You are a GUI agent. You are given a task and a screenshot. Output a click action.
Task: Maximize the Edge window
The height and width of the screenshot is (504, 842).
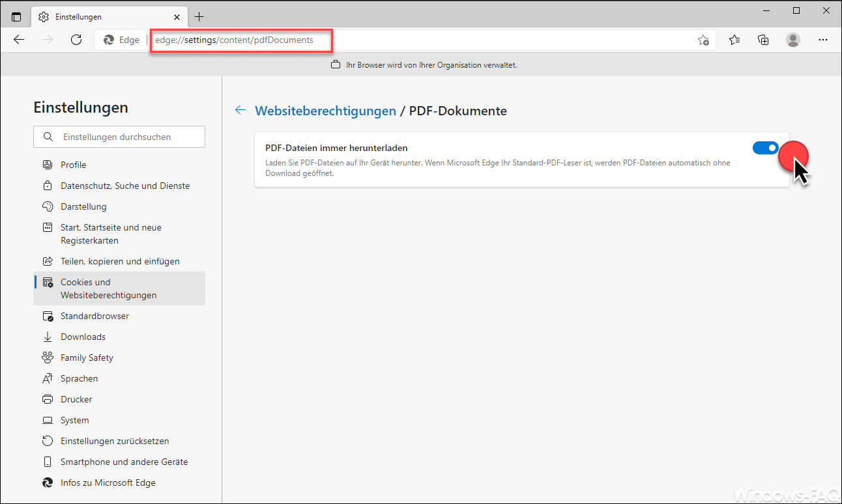796,10
